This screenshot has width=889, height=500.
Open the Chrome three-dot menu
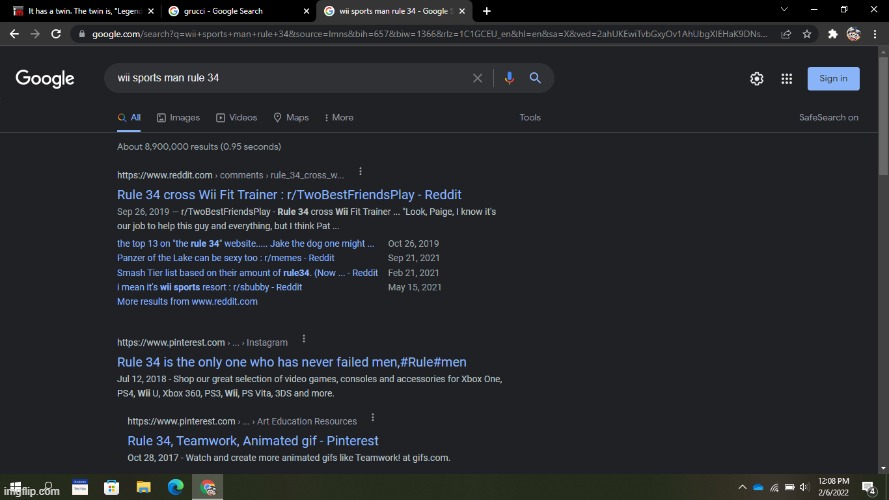click(875, 33)
